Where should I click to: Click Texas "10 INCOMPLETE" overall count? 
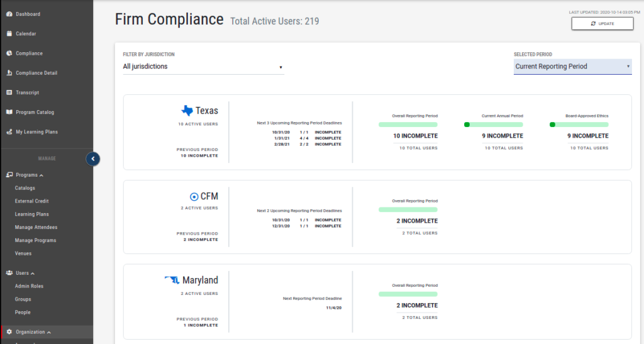click(415, 136)
